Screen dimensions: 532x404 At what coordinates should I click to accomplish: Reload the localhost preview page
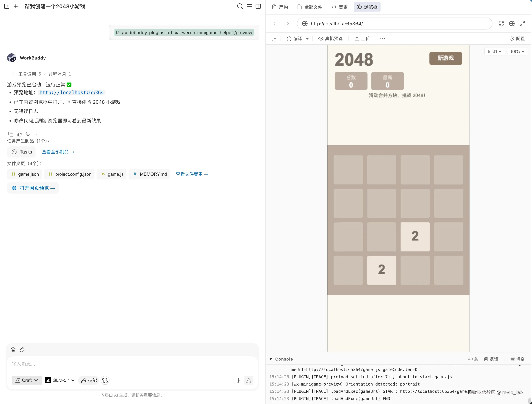(501, 24)
